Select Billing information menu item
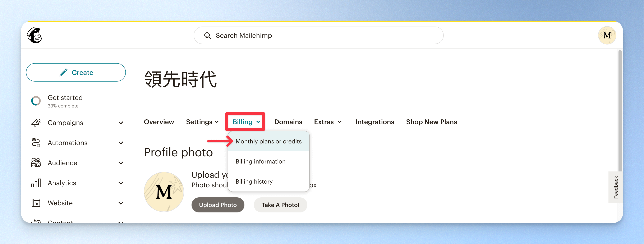This screenshot has width=644, height=244. pos(268,161)
